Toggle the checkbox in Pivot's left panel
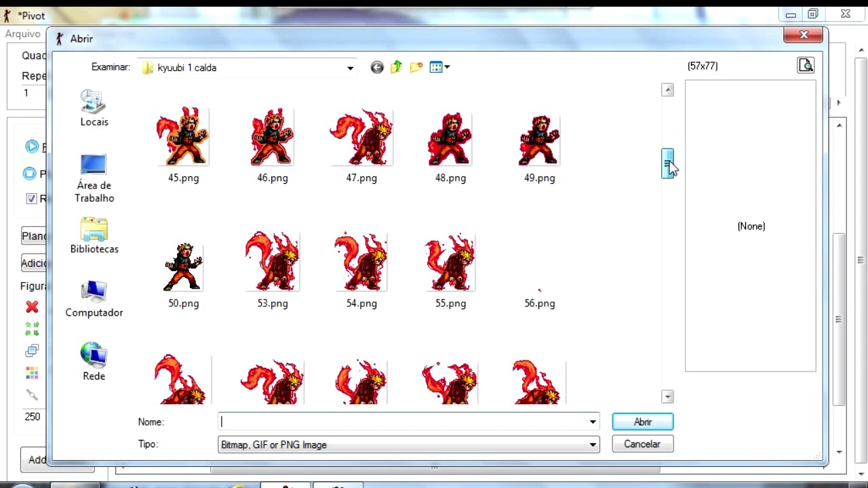This screenshot has width=868, height=488. [x=31, y=199]
